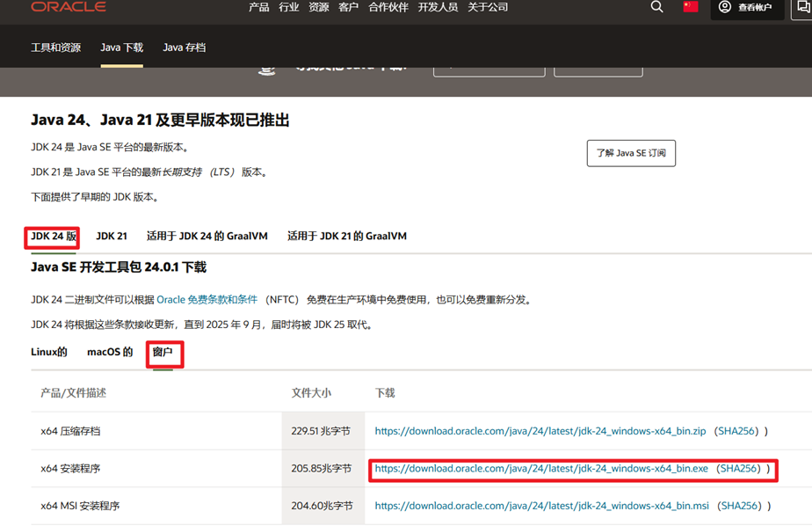This screenshot has height=526, width=812.
Task: Go to 工具和资源 tab
Action: [x=56, y=47]
